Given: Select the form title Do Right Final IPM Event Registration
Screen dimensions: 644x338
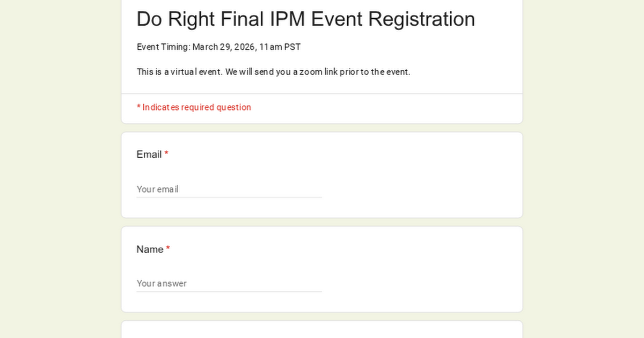Looking at the screenshot, I should pyautogui.click(x=306, y=19).
